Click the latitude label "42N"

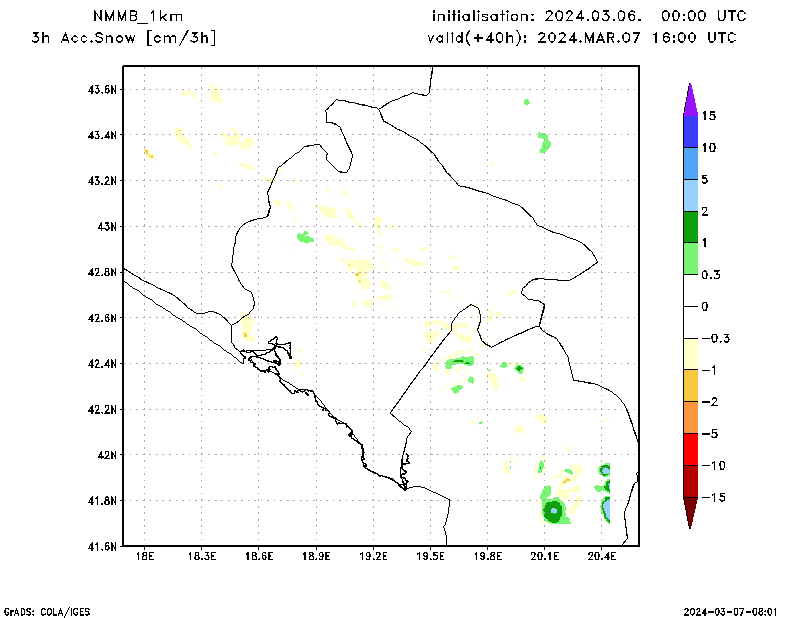(107, 455)
